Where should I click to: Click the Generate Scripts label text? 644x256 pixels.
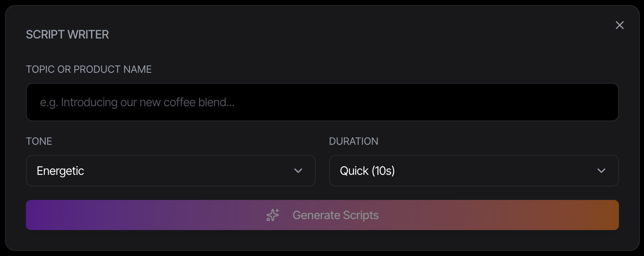click(335, 215)
